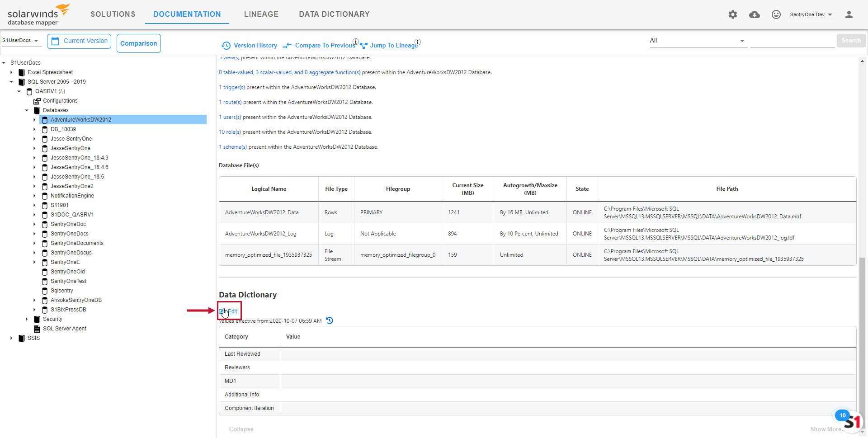Open the user profile icon
Viewport: 868px width, 438px height.
coord(849,14)
